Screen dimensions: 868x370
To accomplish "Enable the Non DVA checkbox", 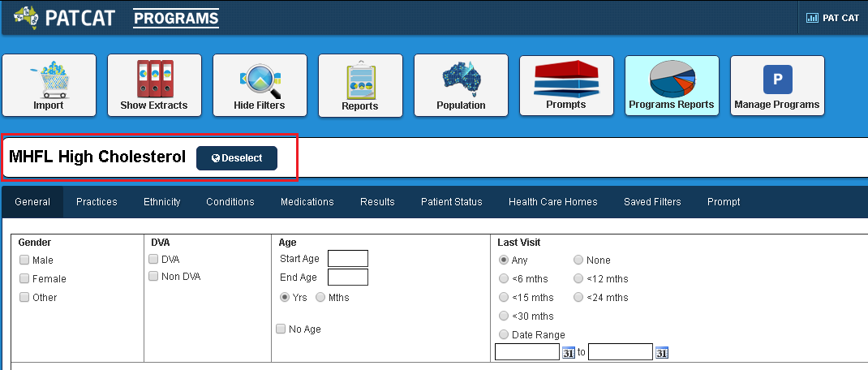I will click(x=153, y=276).
